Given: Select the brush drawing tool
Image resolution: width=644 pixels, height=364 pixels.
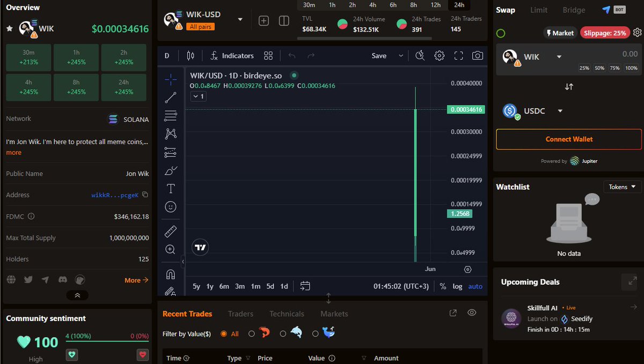Looking at the screenshot, I should tap(171, 170).
